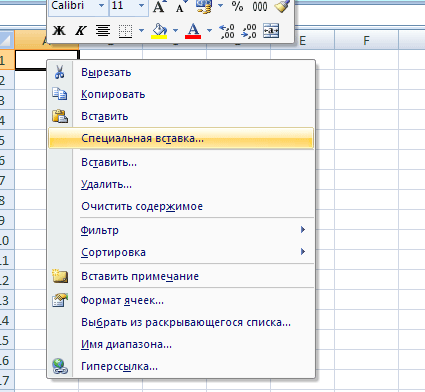This screenshot has height=392, width=425.
Task: Open the borders dropdown arrow
Action: coord(141,31)
